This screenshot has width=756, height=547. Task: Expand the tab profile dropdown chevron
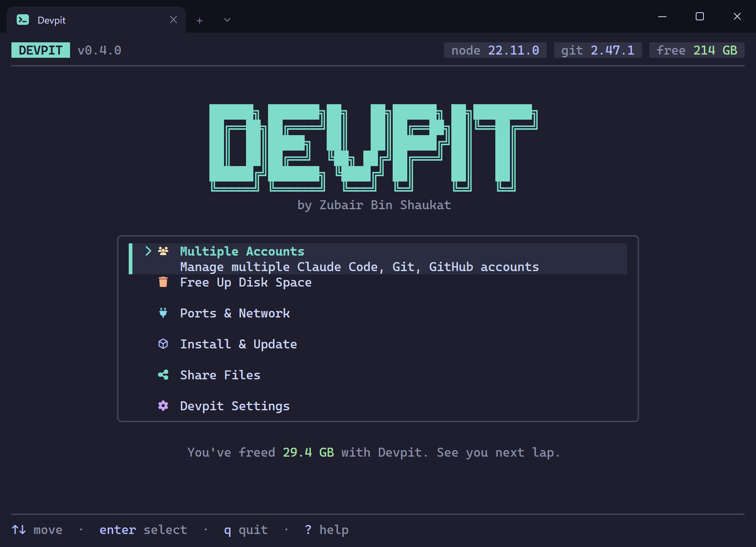click(227, 20)
